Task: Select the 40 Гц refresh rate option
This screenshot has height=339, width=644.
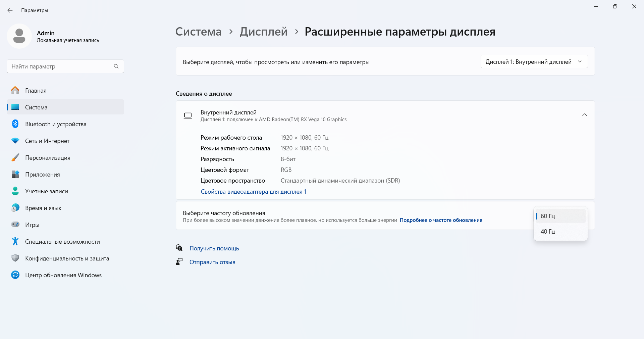Action: tap(560, 232)
